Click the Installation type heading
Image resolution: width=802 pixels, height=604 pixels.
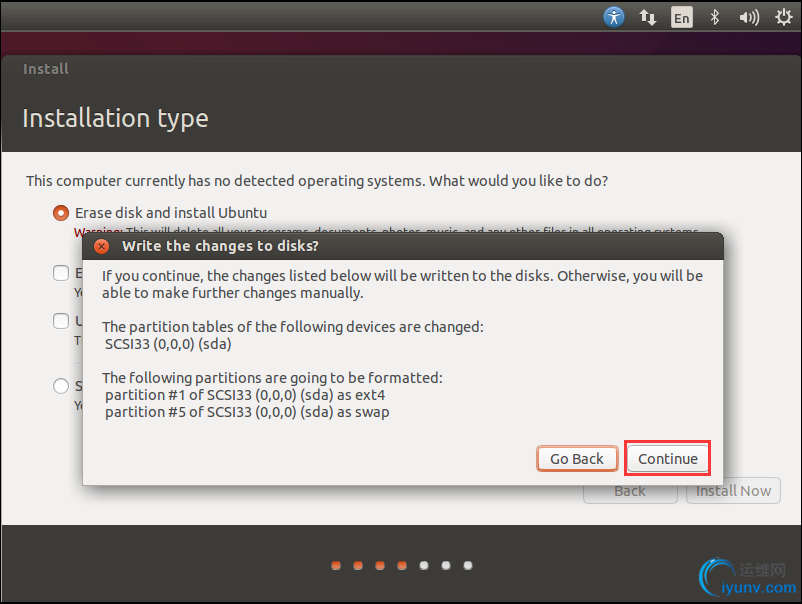click(x=116, y=119)
